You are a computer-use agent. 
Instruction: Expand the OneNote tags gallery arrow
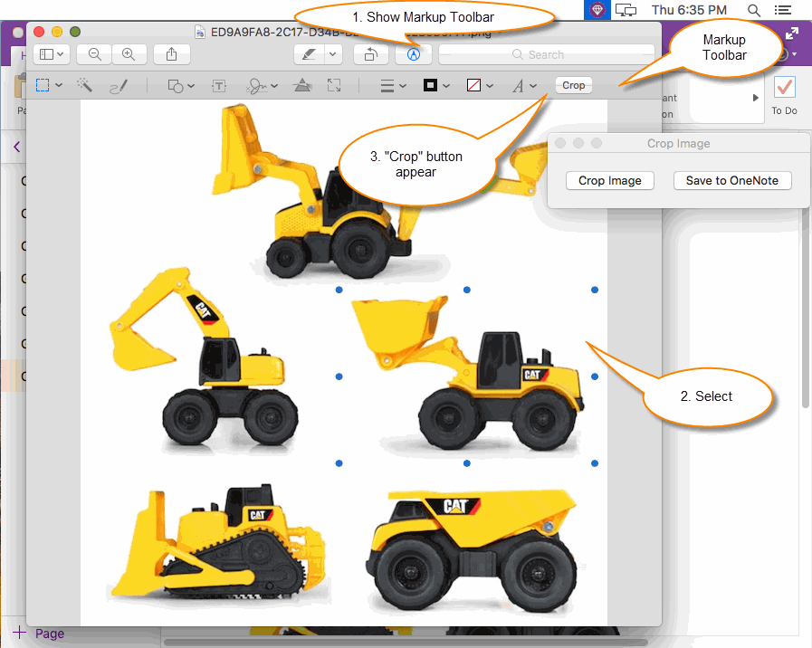pos(756,98)
